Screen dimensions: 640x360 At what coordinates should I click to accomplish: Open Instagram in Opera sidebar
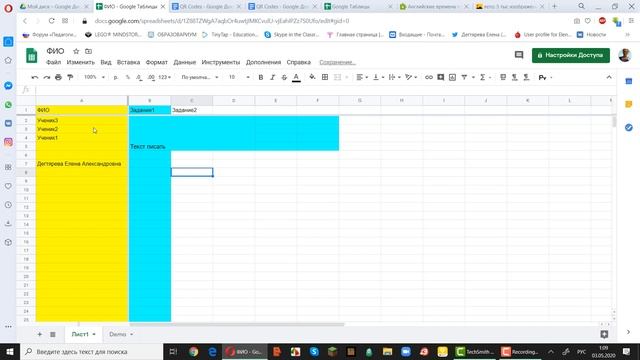pyautogui.click(x=8, y=142)
